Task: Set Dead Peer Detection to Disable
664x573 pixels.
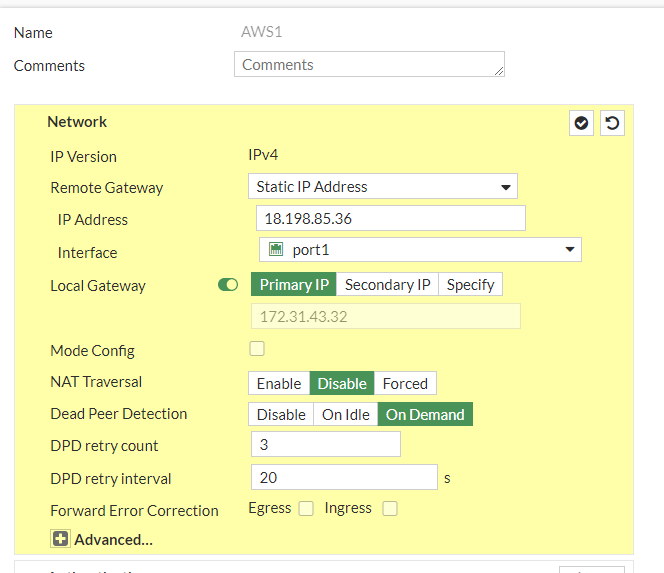Action: [x=281, y=414]
